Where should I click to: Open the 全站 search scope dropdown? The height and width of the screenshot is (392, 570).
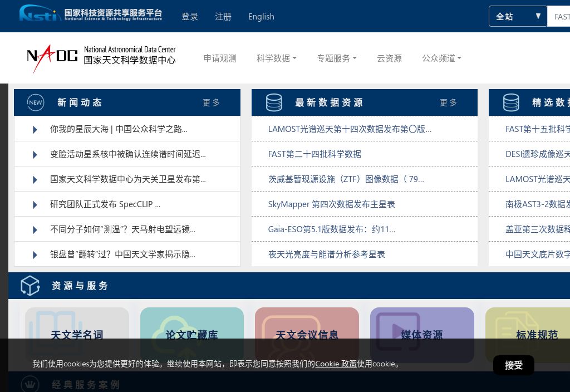[518, 16]
